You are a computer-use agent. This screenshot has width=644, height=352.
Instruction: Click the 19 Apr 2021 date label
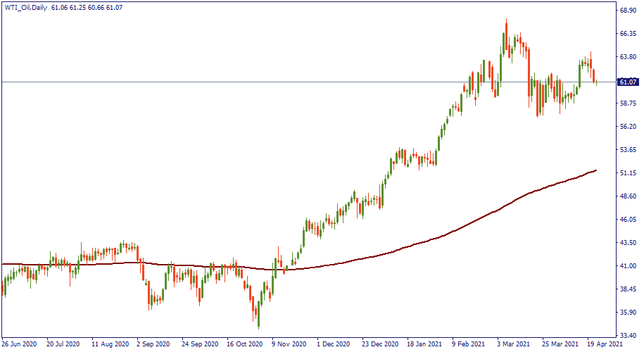604,345
